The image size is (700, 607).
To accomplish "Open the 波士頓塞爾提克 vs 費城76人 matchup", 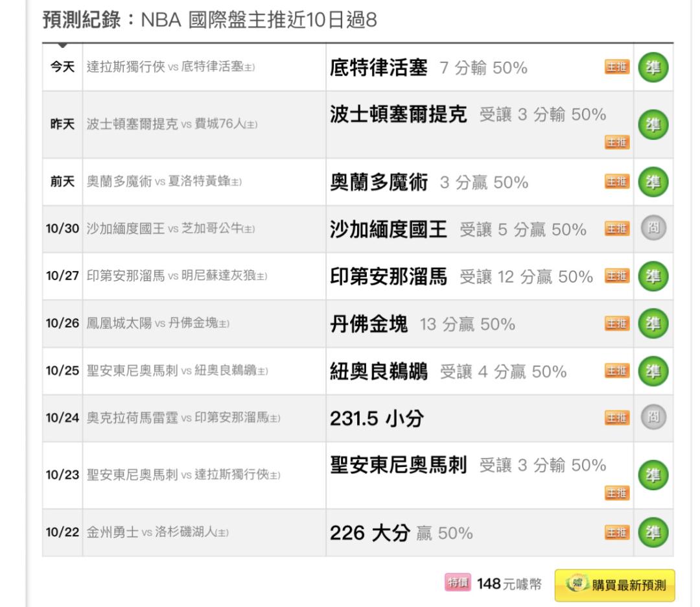I will (x=172, y=124).
